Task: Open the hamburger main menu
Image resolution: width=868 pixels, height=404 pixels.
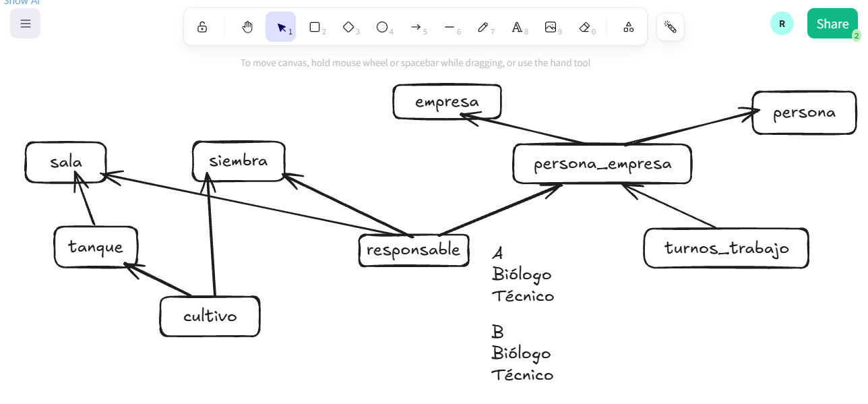Action: click(26, 24)
